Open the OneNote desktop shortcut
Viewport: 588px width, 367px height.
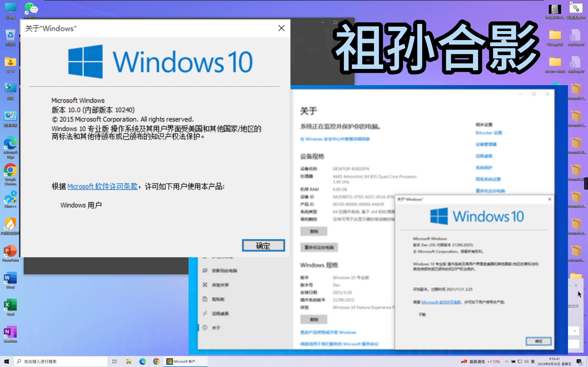pyautogui.click(x=10, y=332)
